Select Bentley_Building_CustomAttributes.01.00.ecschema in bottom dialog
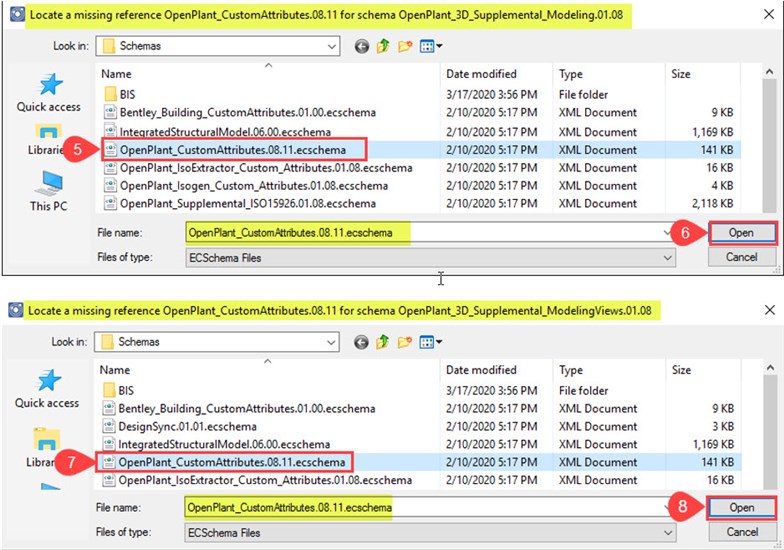The height and width of the screenshot is (550, 784). pyautogui.click(x=246, y=408)
